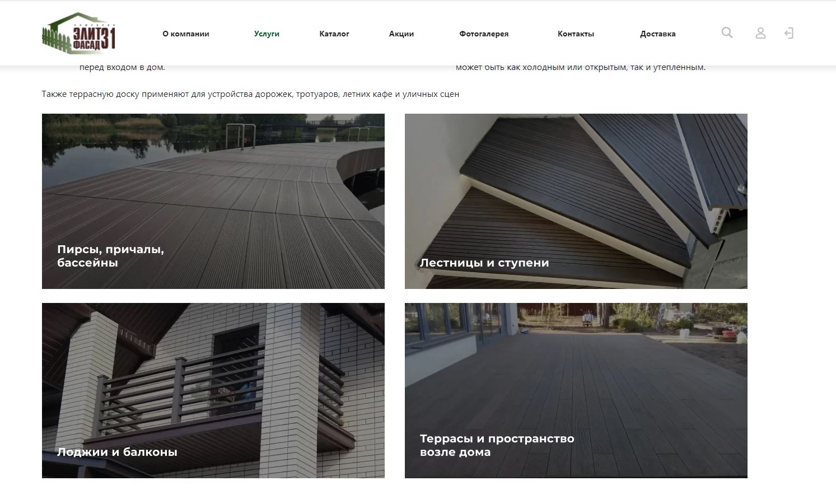836x504 pixels.
Task: Open the user account profile icon
Action: [760, 33]
